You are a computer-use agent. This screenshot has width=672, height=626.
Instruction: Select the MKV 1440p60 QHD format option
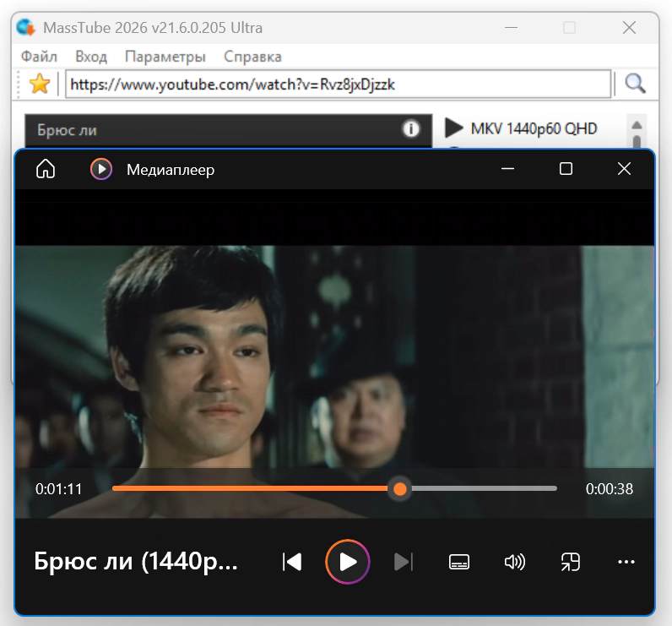(x=521, y=128)
